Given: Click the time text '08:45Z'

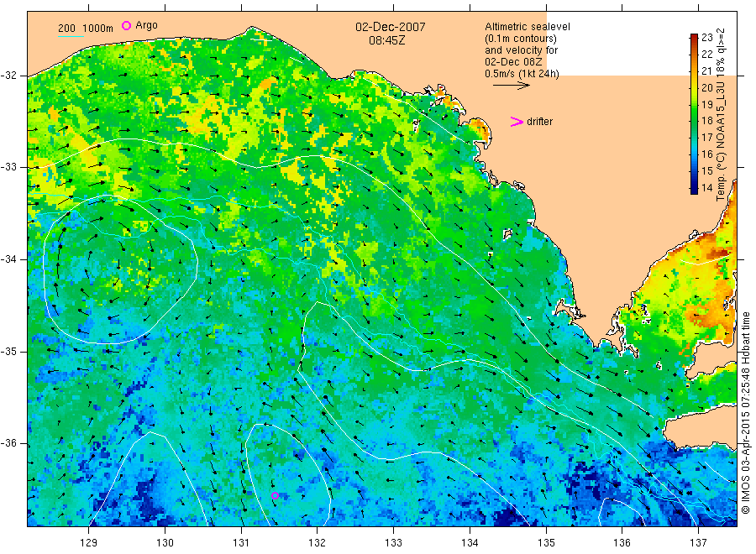Looking at the screenshot, I should 387,40.
